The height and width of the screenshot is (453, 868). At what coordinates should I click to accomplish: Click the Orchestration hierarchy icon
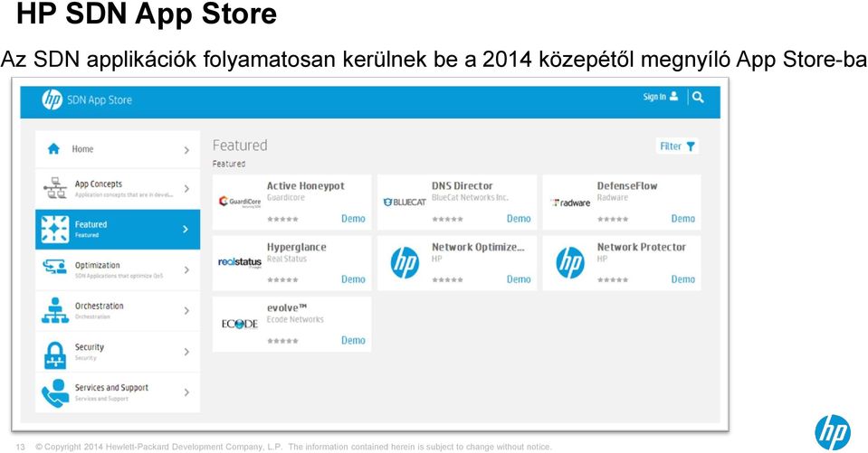[x=55, y=310]
